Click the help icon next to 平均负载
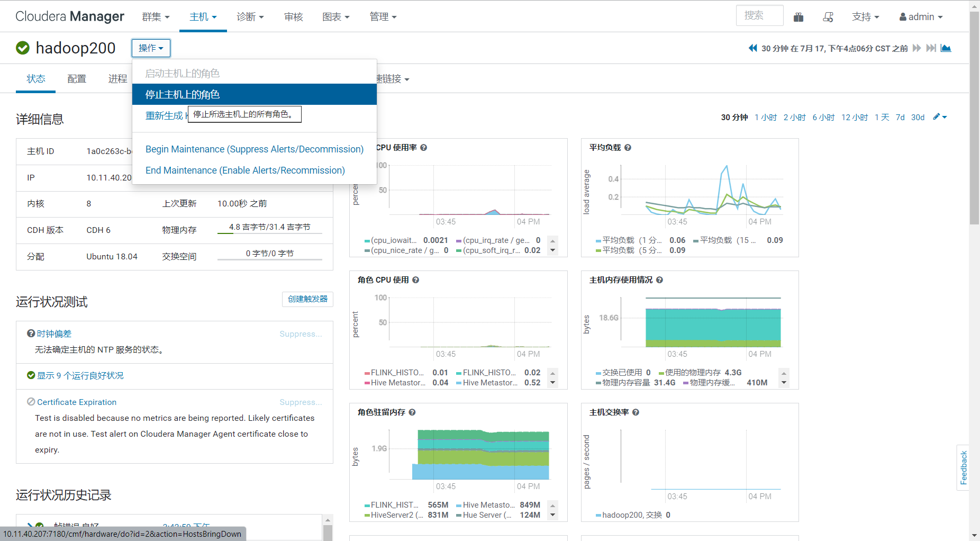The image size is (980, 541). coord(628,148)
